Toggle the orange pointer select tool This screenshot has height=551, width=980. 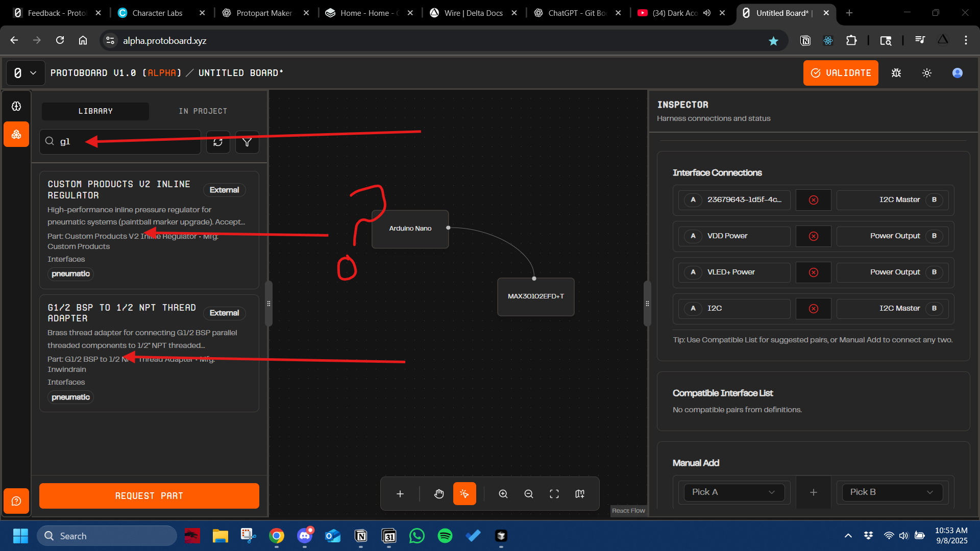464,494
